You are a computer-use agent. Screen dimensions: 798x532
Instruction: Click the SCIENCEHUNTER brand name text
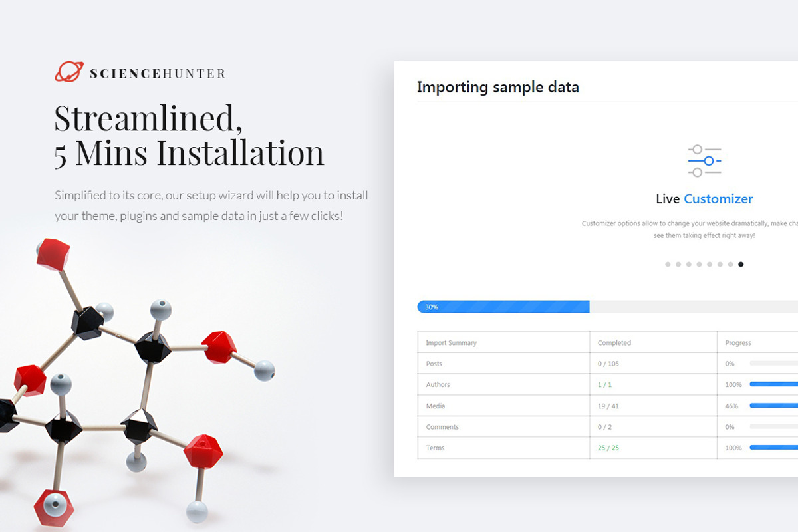point(158,74)
